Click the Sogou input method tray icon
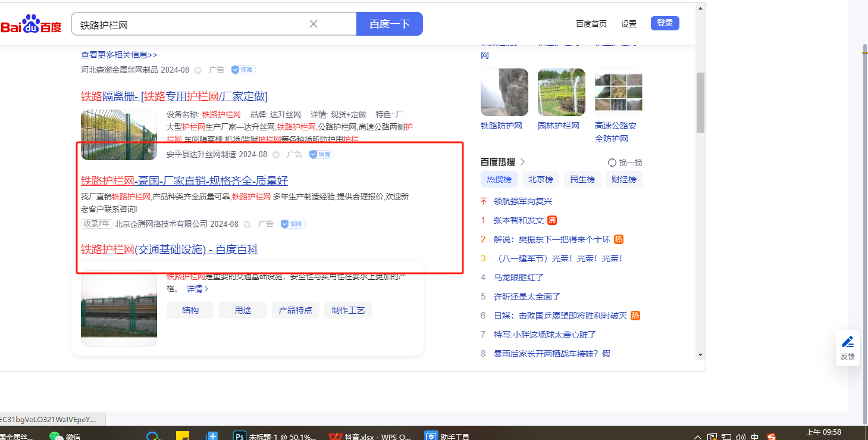Viewport: 868px width, 440px height. 772,436
